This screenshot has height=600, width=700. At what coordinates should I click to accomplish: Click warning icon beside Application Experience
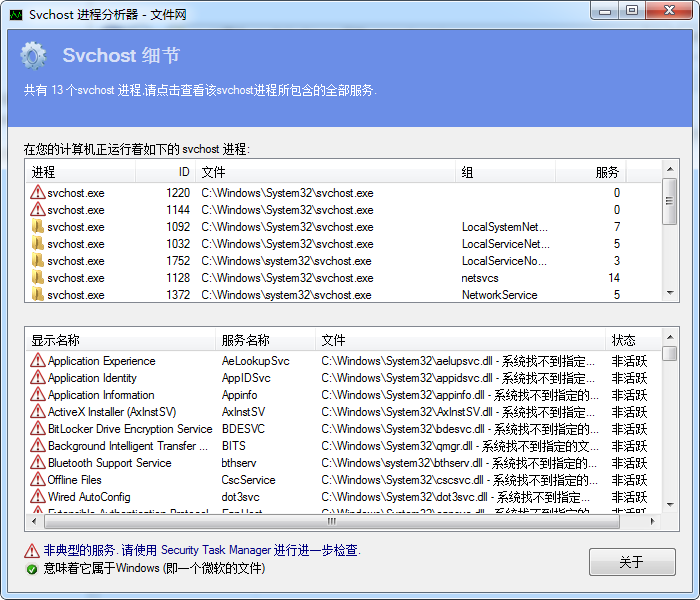(38, 361)
